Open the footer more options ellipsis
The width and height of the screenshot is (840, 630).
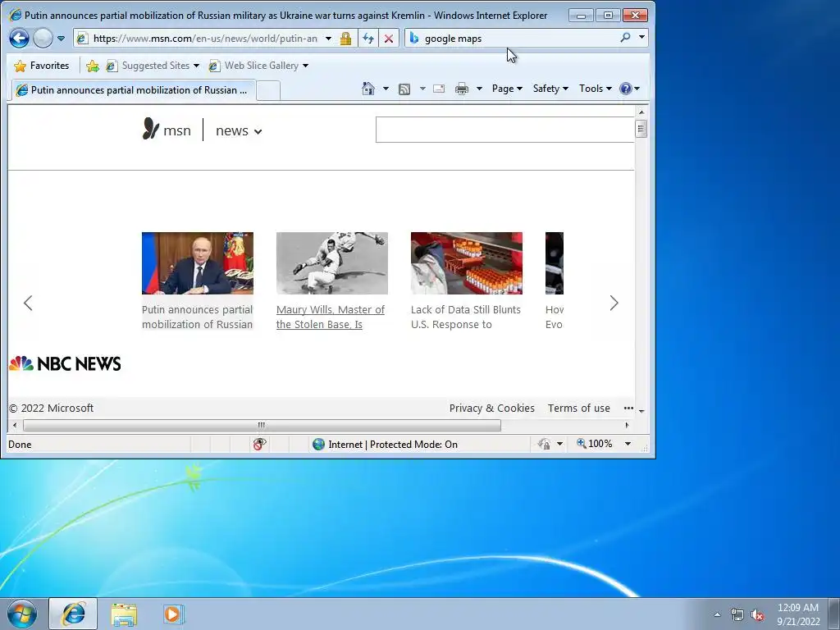[x=628, y=409]
